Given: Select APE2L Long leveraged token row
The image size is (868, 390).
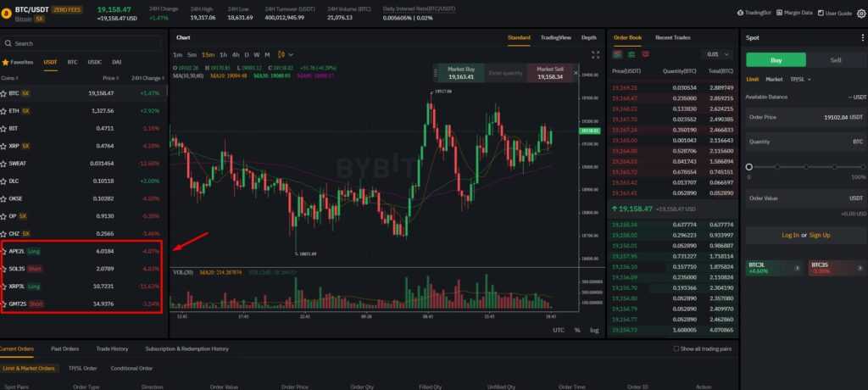Looking at the screenshot, I should (x=82, y=251).
